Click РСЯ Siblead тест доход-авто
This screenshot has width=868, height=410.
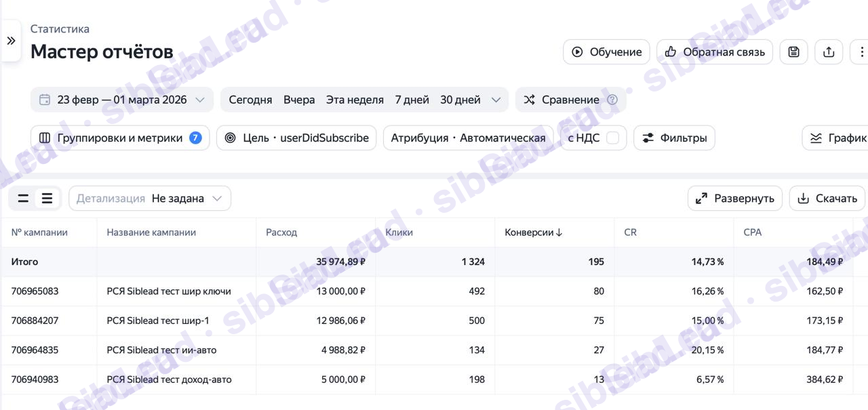pyautogui.click(x=169, y=380)
